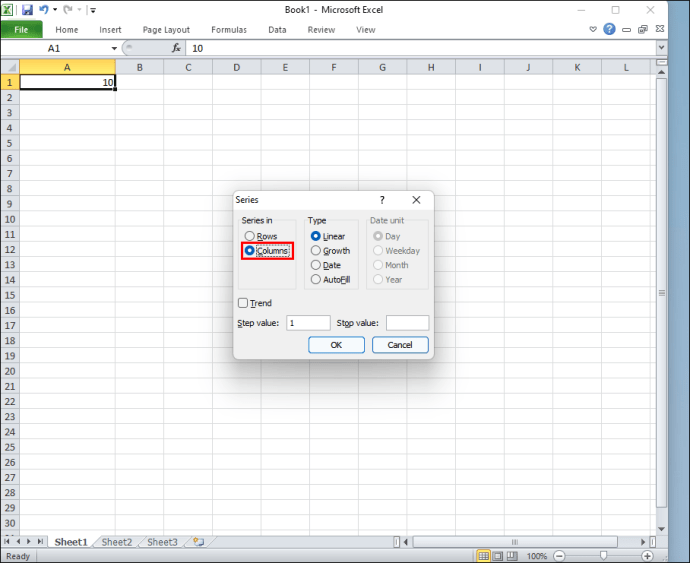Image resolution: width=690 pixels, height=563 pixels.
Task: Select the Rows radio button
Action: click(250, 236)
